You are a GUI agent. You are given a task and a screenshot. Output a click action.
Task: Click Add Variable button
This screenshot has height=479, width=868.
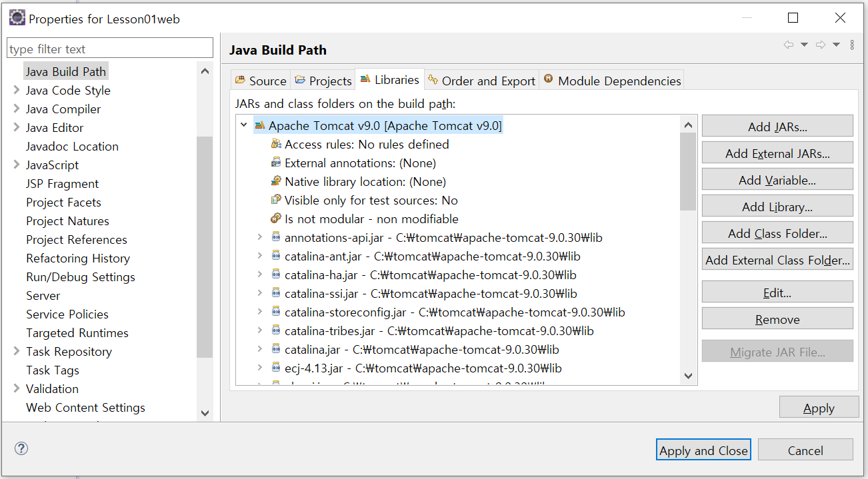pos(777,180)
